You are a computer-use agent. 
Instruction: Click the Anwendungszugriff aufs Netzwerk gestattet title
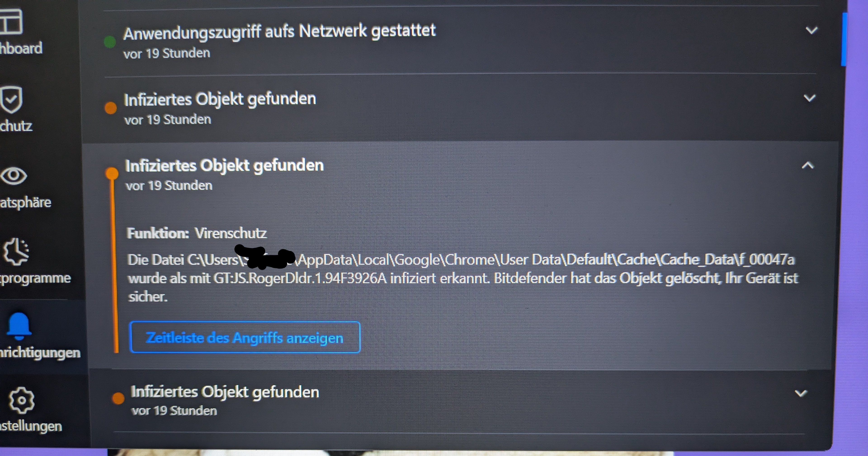point(279,32)
